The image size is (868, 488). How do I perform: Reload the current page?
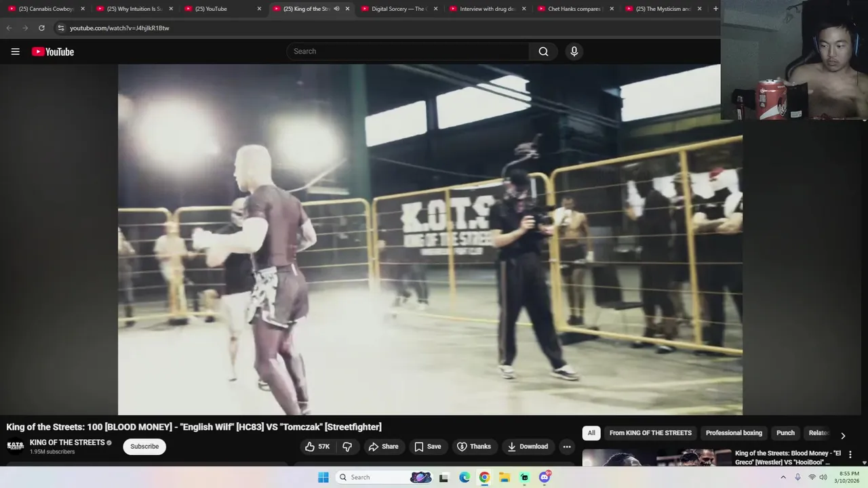41,28
